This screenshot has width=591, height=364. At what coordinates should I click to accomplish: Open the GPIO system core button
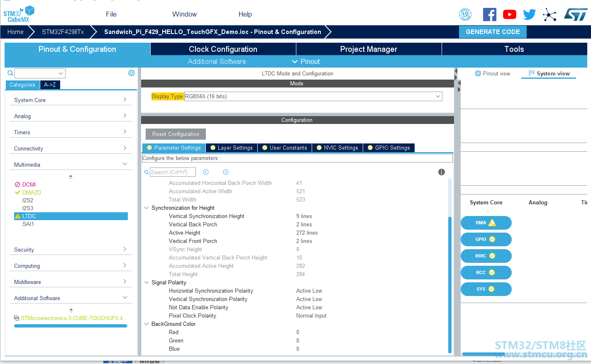pyautogui.click(x=486, y=239)
